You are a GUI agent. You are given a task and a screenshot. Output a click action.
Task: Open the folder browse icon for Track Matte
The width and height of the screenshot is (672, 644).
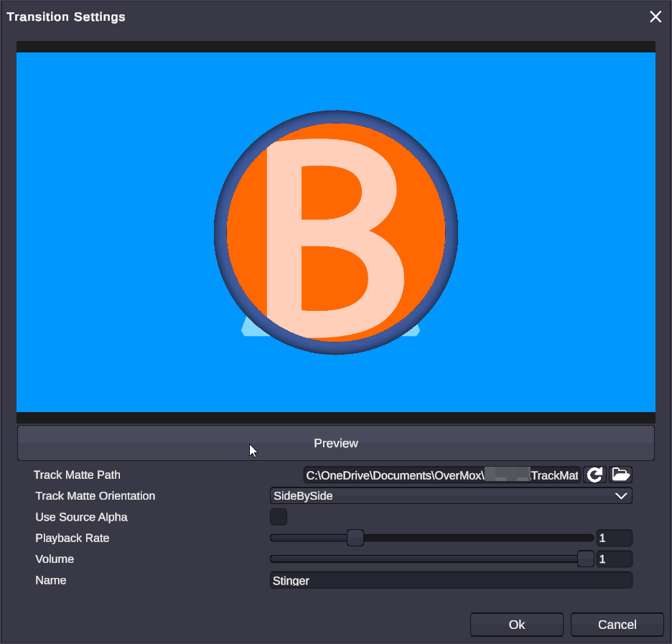point(620,475)
